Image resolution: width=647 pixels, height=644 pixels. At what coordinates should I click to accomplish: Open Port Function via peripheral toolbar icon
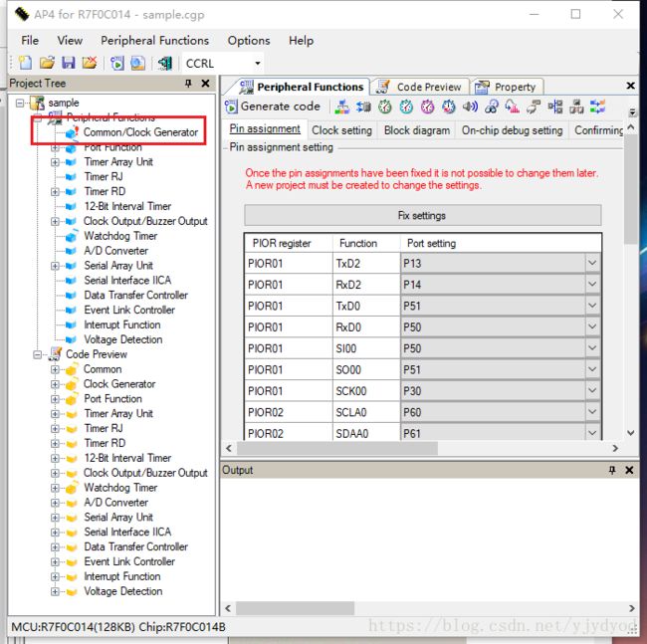(363, 107)
